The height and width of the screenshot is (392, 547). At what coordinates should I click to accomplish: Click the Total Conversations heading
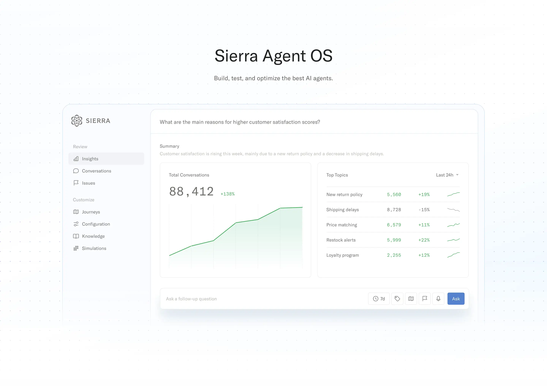click(x=189, y=175)
